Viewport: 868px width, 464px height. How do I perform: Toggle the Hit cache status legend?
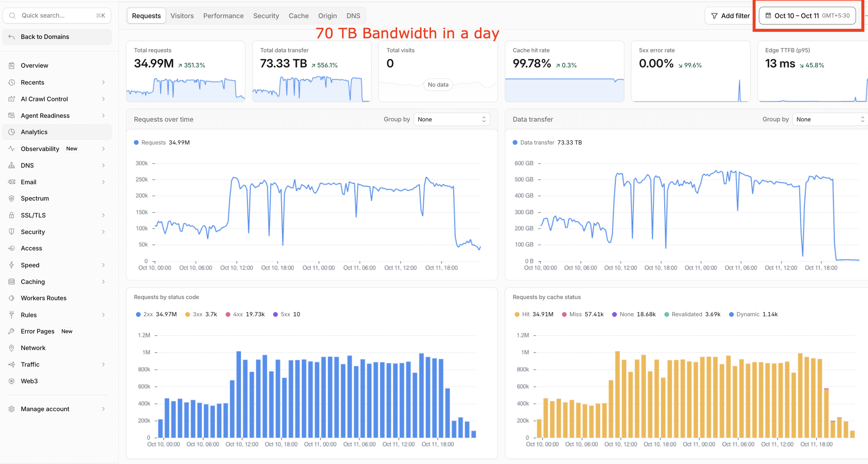click(534, 314)
